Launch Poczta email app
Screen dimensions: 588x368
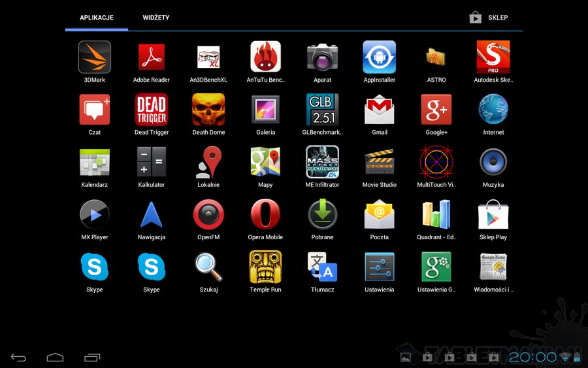380,214
